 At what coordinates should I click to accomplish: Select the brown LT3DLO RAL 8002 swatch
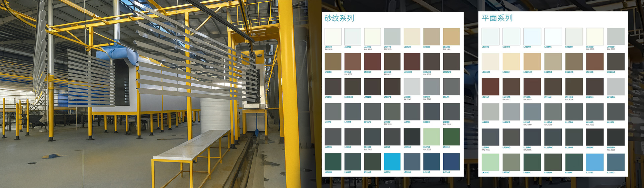(353, 62)
